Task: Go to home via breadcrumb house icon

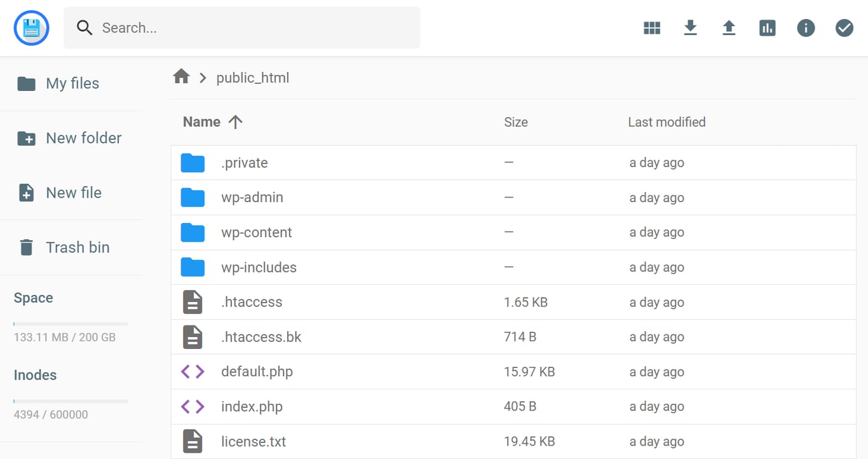Action: tap(181, 76)
